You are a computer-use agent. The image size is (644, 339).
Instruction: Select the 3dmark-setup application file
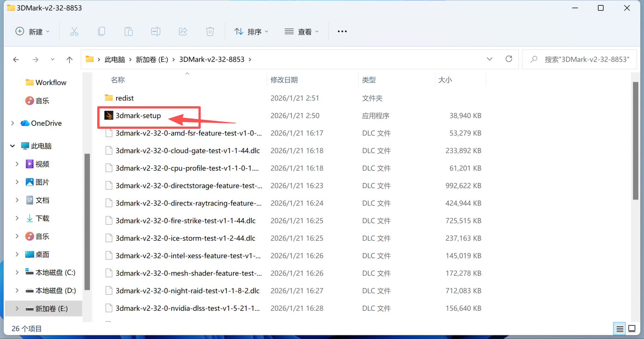(138, 116)
